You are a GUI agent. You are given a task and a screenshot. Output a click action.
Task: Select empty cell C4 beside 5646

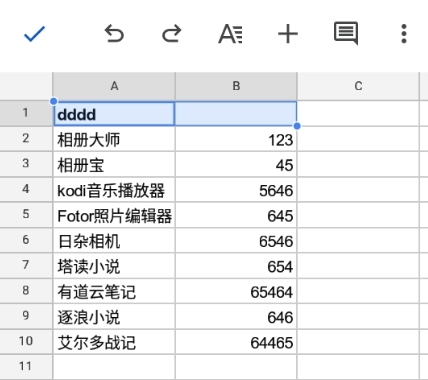click(x=358, y=189)
